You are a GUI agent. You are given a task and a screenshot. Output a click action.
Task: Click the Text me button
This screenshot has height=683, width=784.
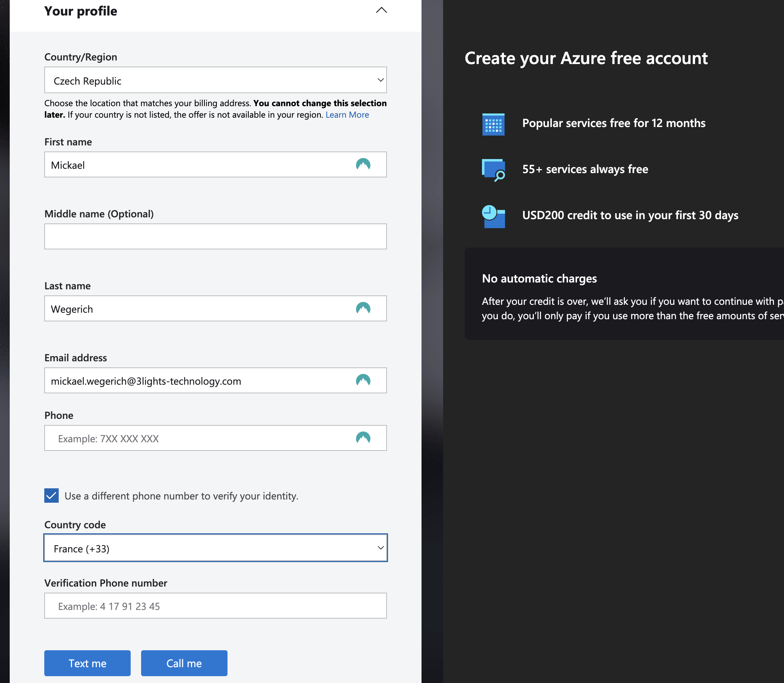[87, 663]
